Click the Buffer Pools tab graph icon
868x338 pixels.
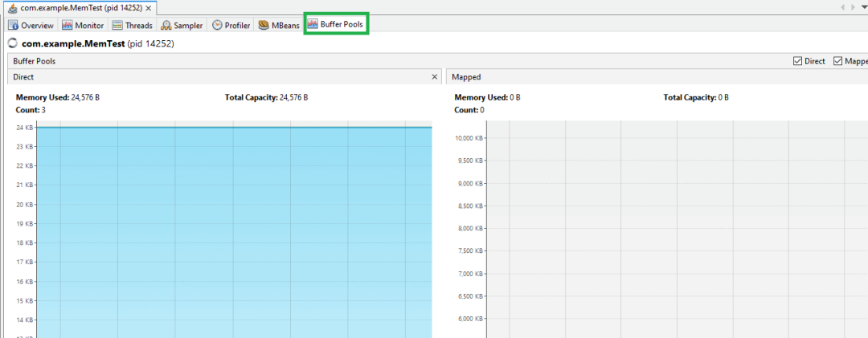313,25
